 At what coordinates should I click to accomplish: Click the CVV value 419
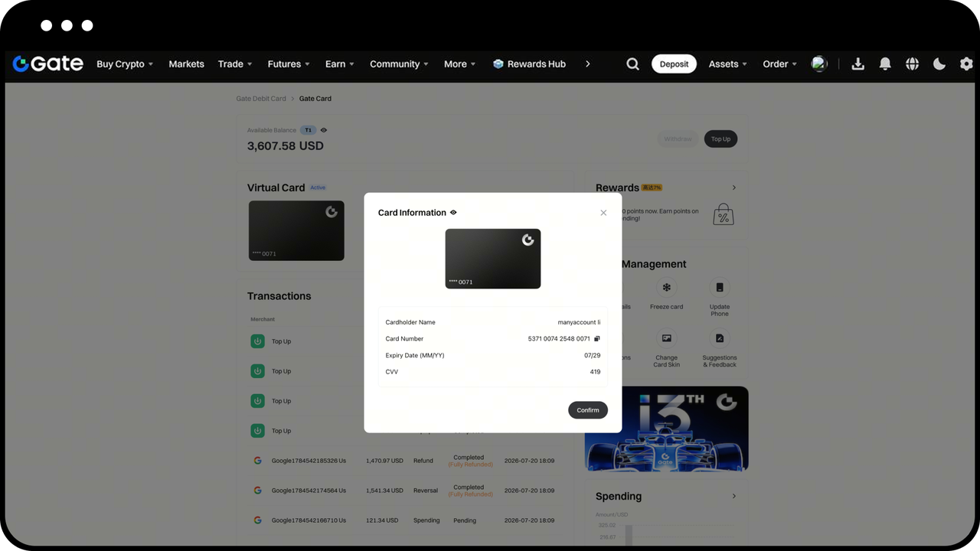(x=595, y=372)
